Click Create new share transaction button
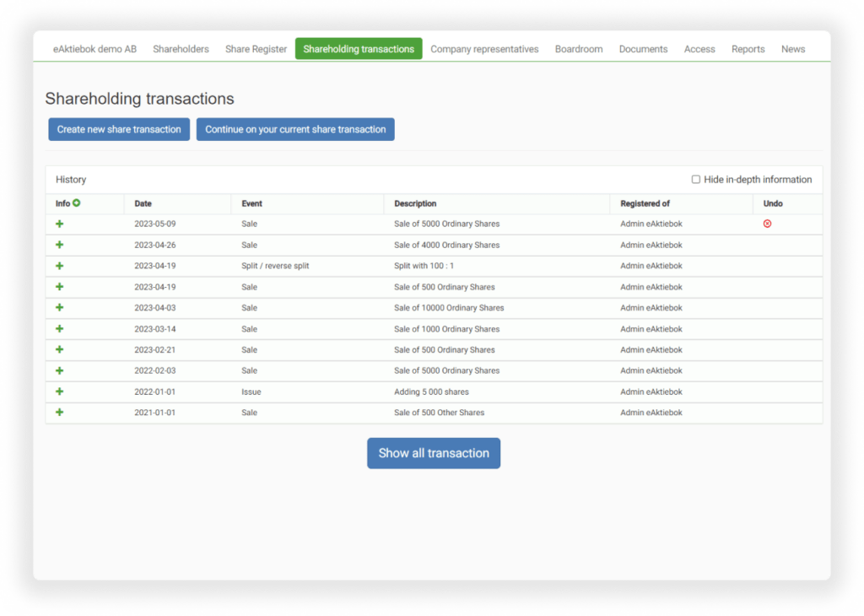 119,129
